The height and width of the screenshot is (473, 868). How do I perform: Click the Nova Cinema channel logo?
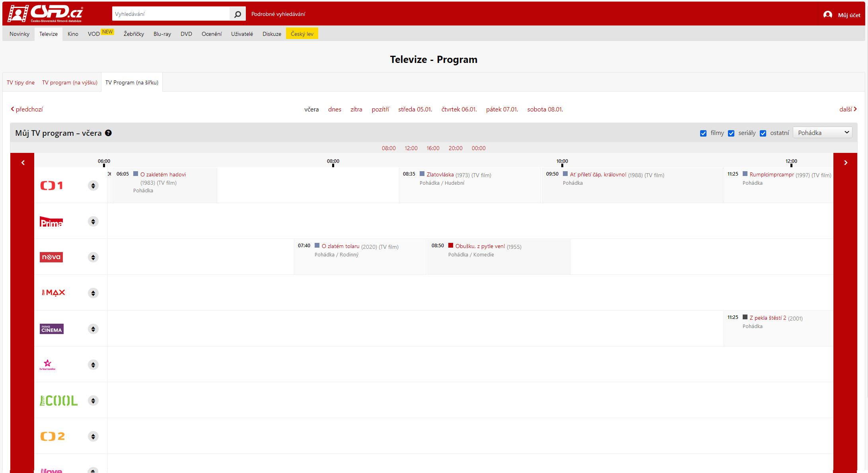click(x=51, y=329)
